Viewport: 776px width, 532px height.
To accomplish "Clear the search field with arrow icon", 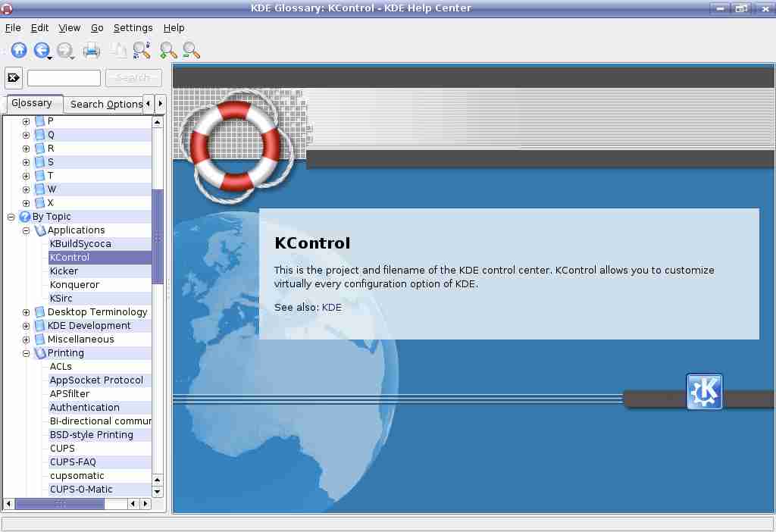I will tap(14, 78).
